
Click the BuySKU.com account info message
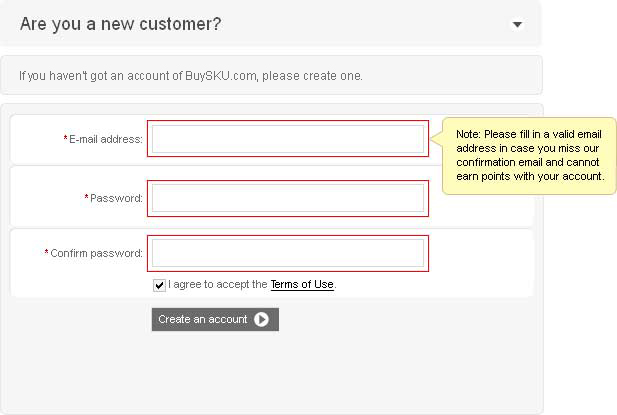coord(191,76)
